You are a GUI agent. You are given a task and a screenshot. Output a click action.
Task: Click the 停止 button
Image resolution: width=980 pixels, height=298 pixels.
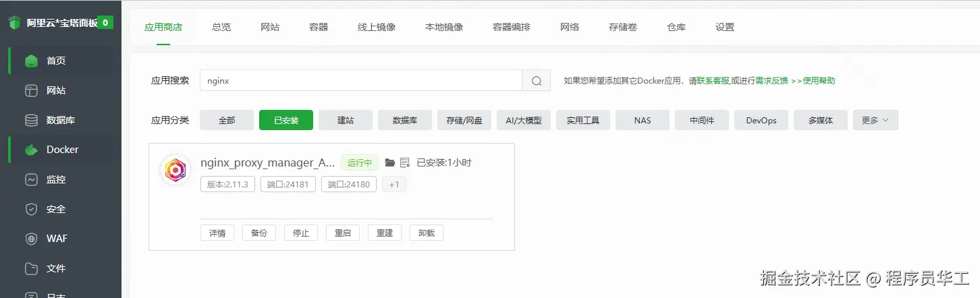[x=301, y=233]
